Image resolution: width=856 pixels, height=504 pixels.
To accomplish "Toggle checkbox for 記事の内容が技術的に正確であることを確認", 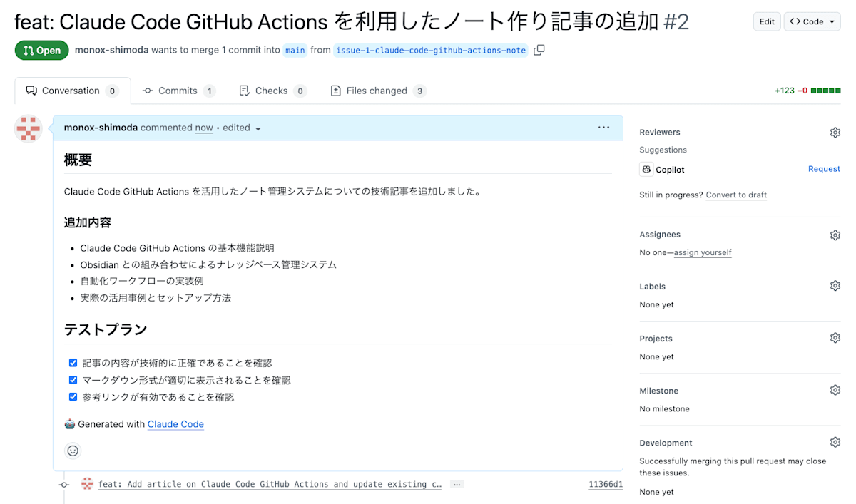I will pos(73,363).
